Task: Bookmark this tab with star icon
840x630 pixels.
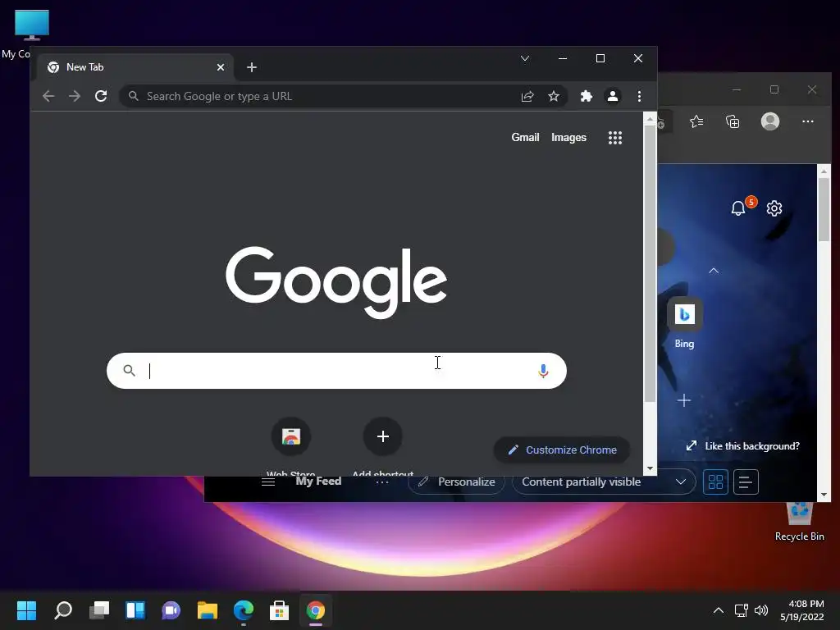Action: pos(554,97)
